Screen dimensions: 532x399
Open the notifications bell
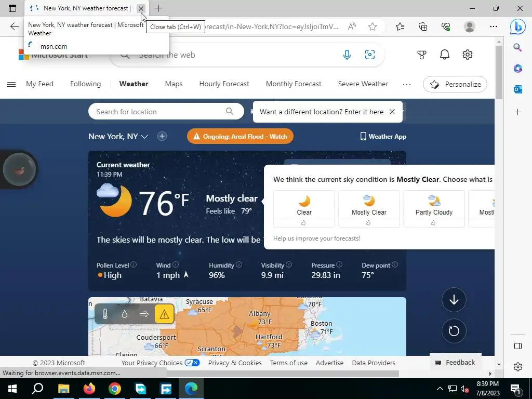click(x=445, y=55)
